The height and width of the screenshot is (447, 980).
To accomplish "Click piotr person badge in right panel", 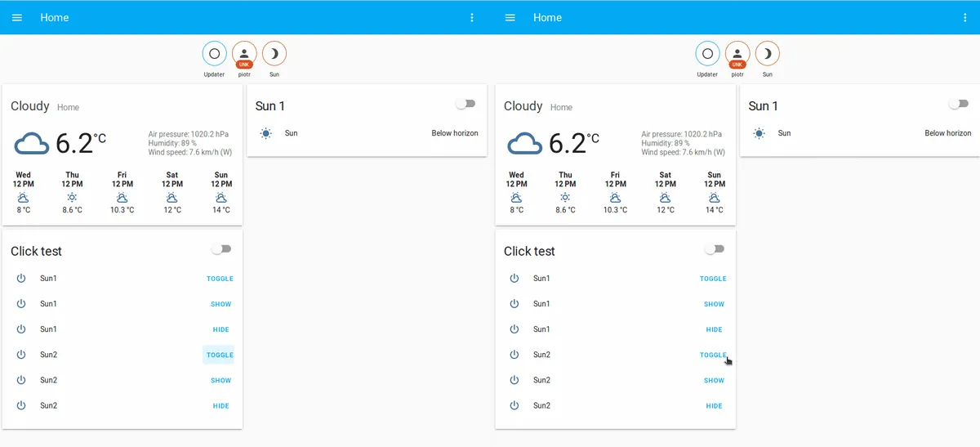I will tap(737, 54).
